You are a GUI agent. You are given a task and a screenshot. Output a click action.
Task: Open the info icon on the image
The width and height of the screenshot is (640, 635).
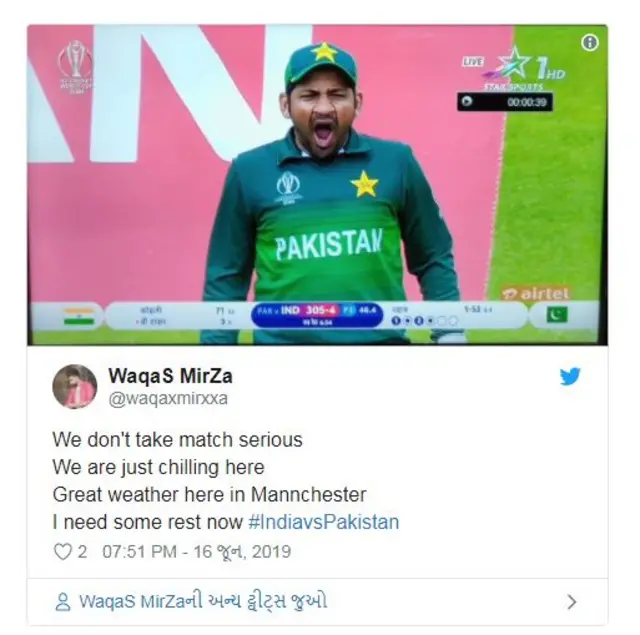tap(590, 42)
